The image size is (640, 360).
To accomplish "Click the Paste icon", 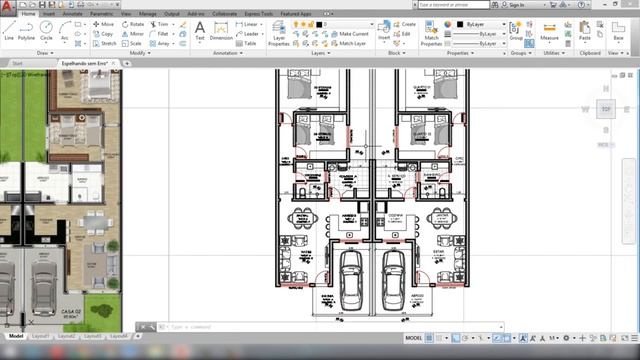I will 584,31.
